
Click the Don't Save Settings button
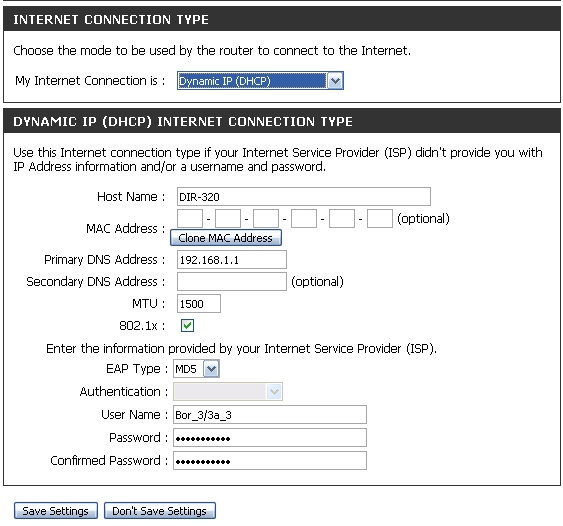click(x=160, y=511)
